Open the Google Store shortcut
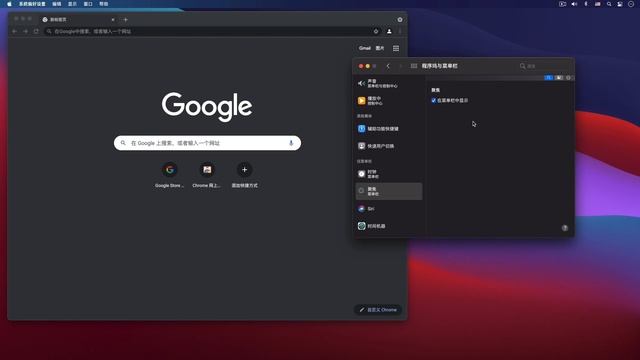 point(169,175)
